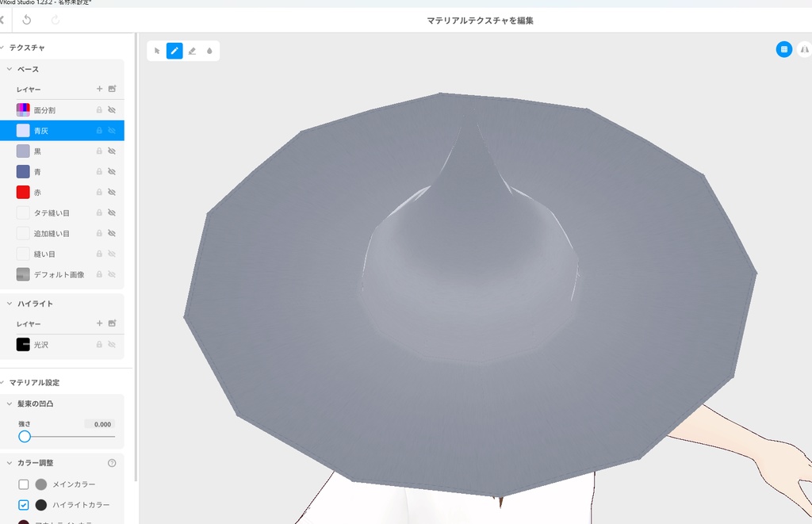This screenshot has height=524, width=812.
Task: Select the 青灰 layer
Action: pos(62,131)
